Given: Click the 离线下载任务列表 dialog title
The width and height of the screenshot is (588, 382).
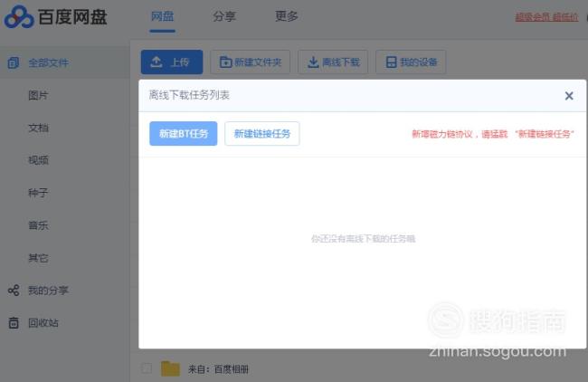Looking at the screenshot, I should coord(189,95).
